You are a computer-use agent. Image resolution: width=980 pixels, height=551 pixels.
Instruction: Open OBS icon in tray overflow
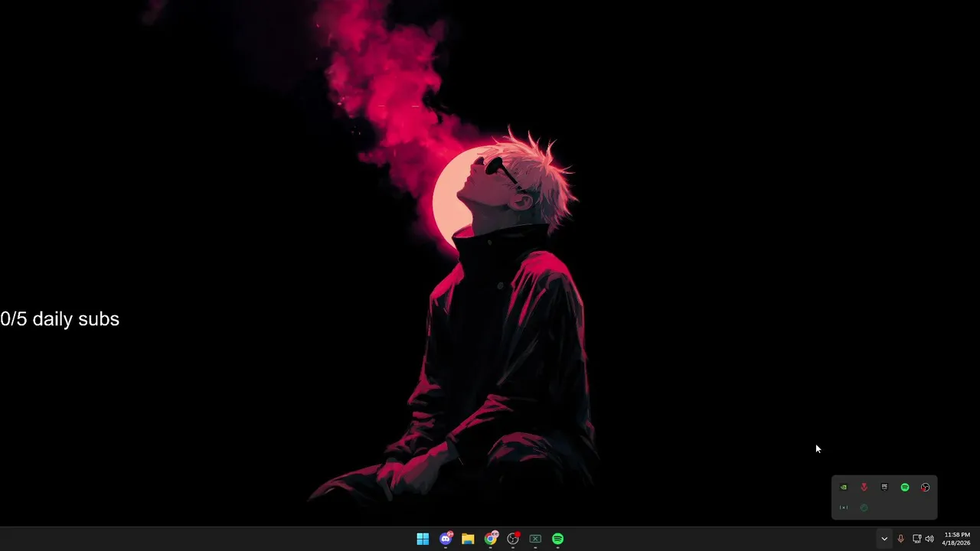(926, 487)
